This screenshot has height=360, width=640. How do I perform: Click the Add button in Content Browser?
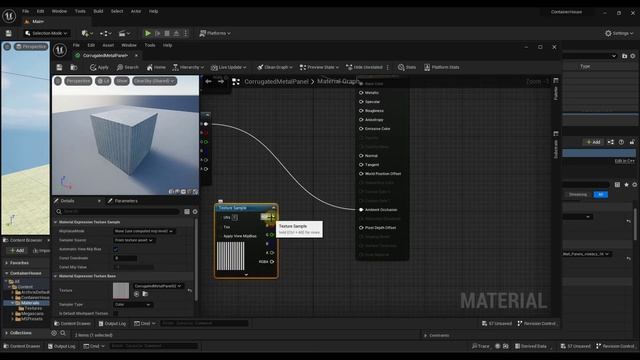pyautogui.click(x=17, y=250)
